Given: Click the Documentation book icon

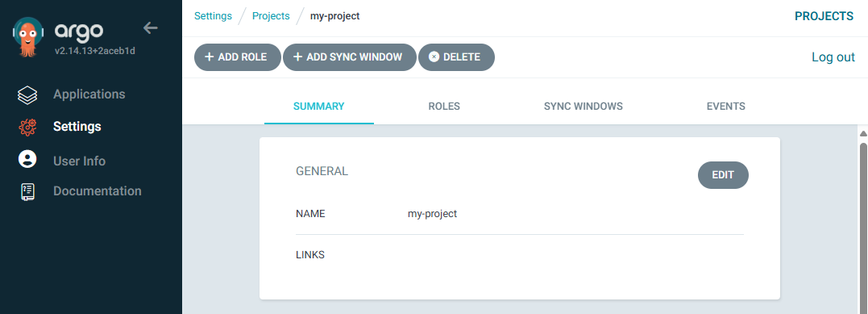Looking at the screenshot, I should pyautogui.click(x=27, y=191).
